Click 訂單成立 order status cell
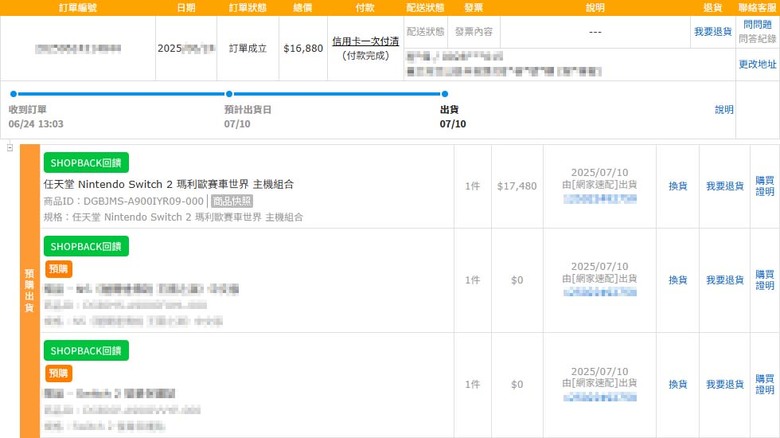Screen dimensions: 780x438 (248, 48)
